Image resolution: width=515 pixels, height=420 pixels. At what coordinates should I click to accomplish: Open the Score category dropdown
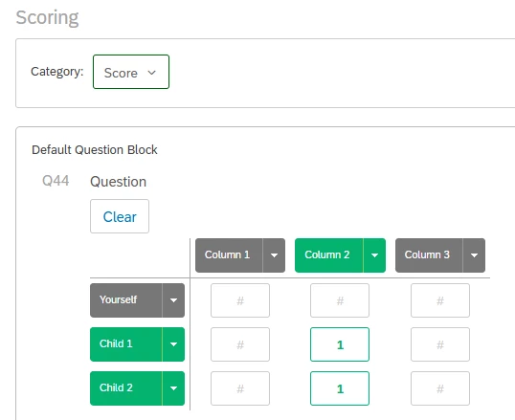tap(131, 72)
